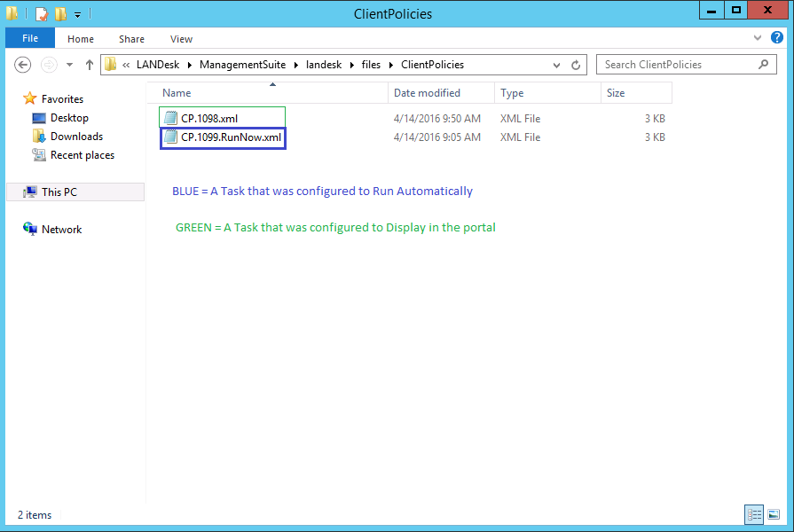Screen dimensions: 794x532
Task: Open the File menu
Action: click(x=29, y=38)
